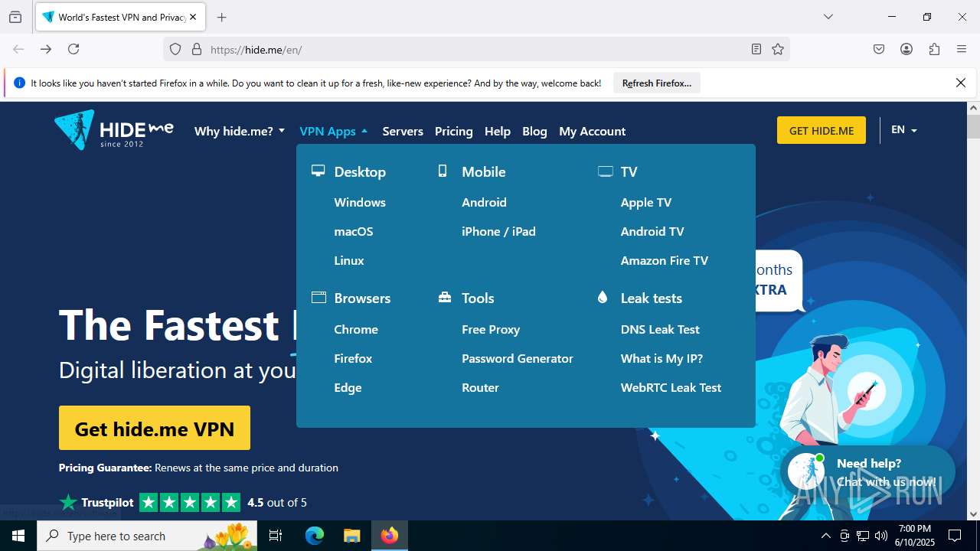Visit the Blog page

coord(534,131)
